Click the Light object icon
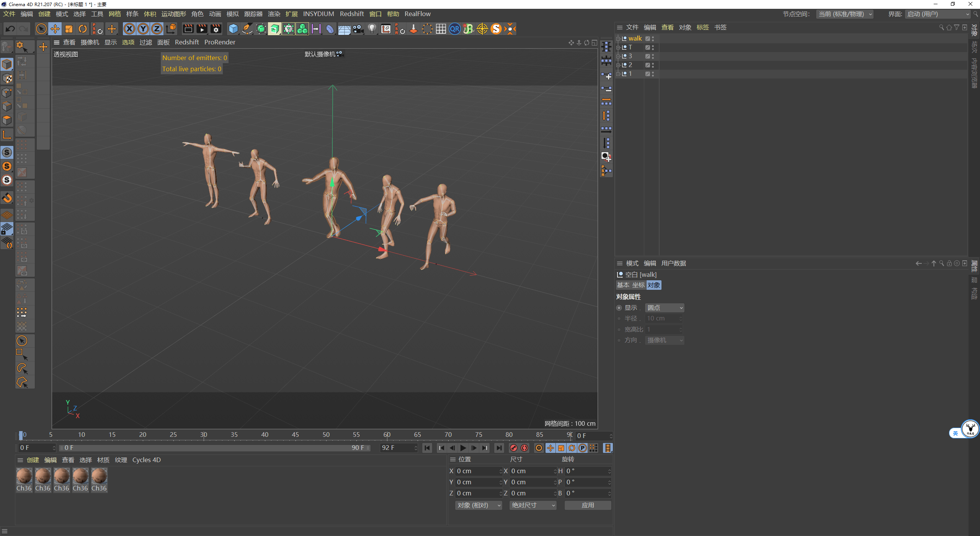This screenshot has height=536, width=980. coord(372,29)
